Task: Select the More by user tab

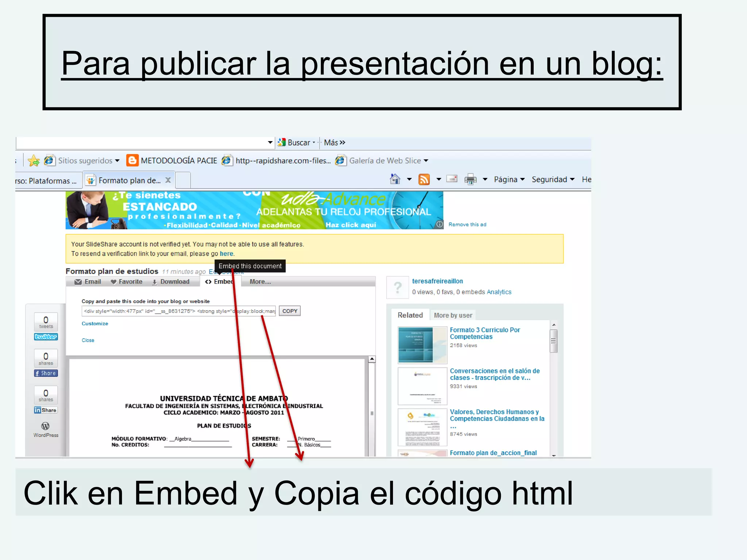Action: click(453, 315)
